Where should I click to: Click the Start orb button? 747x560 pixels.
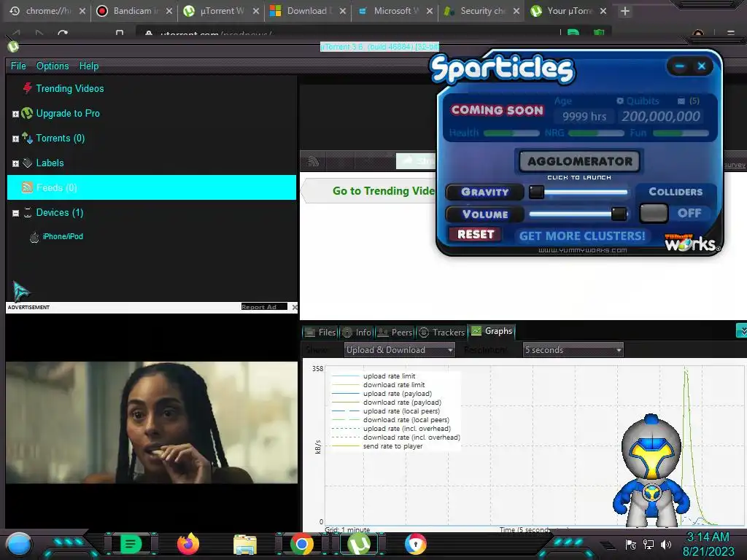click(x=19, y=544)
